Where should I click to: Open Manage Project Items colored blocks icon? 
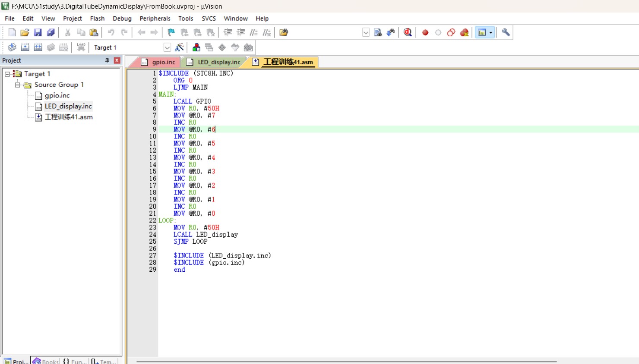[196, 47]
